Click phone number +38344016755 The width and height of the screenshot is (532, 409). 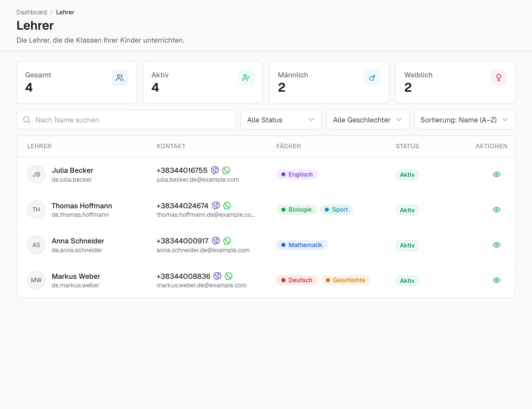[x=182, y=170]
